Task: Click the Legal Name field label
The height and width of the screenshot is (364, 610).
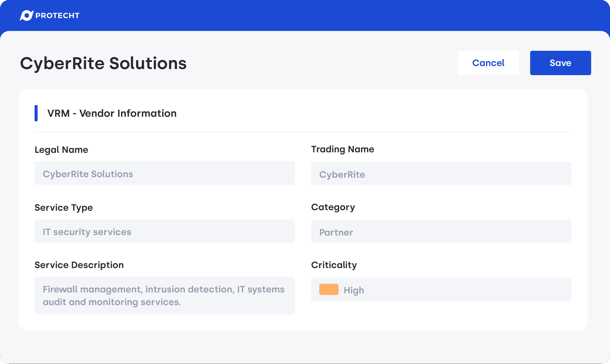Action: click(61, 150)
